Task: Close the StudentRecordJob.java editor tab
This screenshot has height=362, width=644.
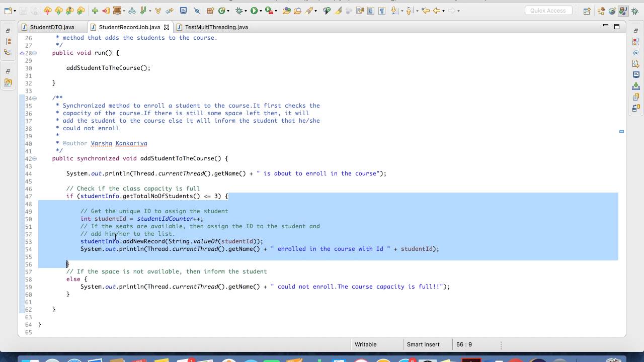Action: [167, 27]
